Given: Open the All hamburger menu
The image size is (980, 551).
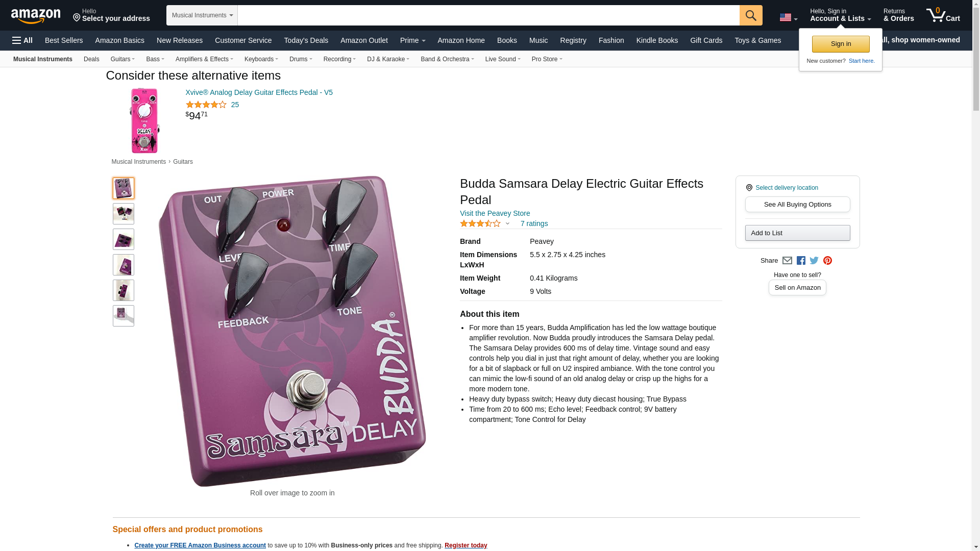Looking at the screenshot, I should [x=22, y=40].
